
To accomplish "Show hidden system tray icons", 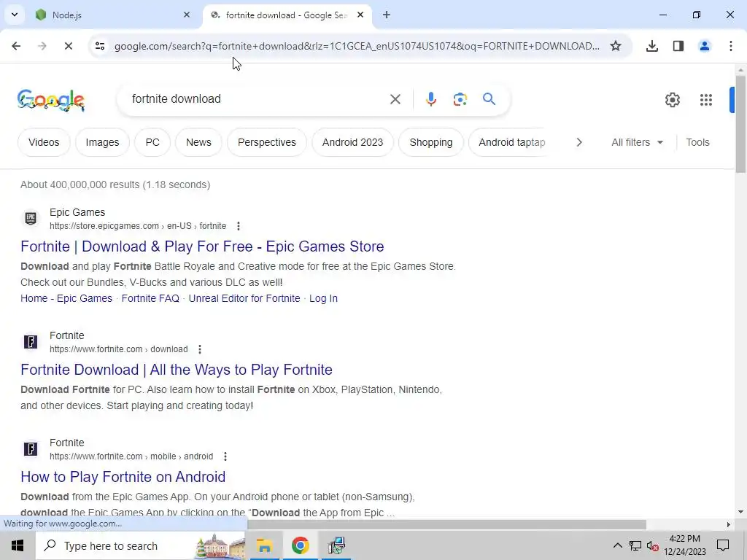I will [617, 545].
